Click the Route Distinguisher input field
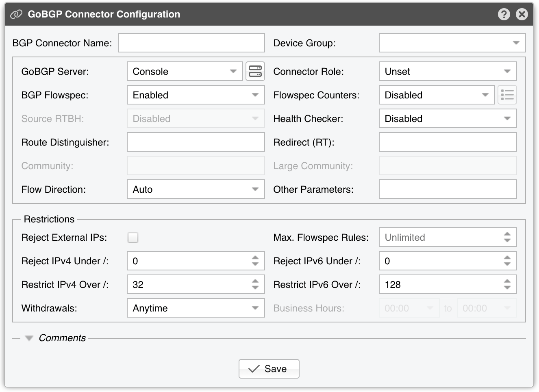This screenshot has width=539, height=392. point(196,142)
